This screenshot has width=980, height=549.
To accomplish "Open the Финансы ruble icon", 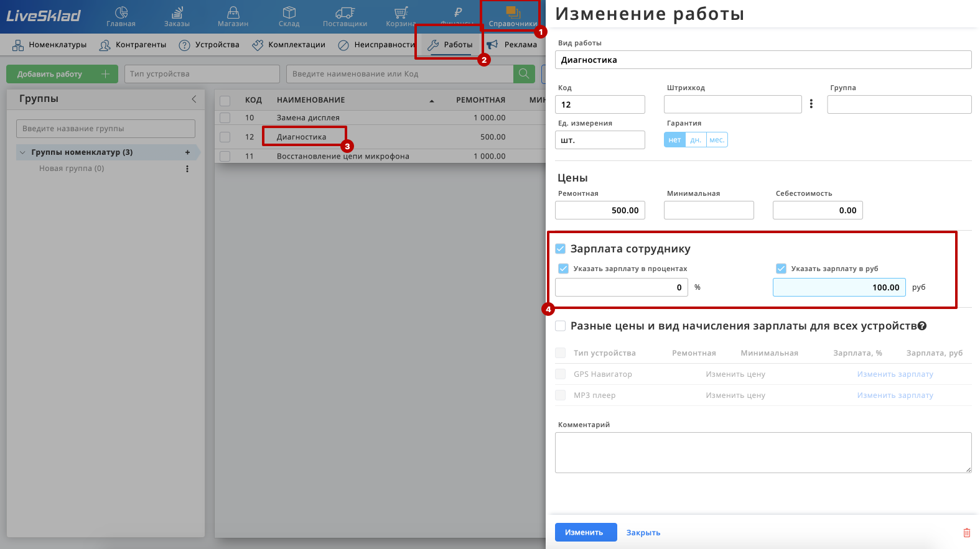I will point(458,12).
